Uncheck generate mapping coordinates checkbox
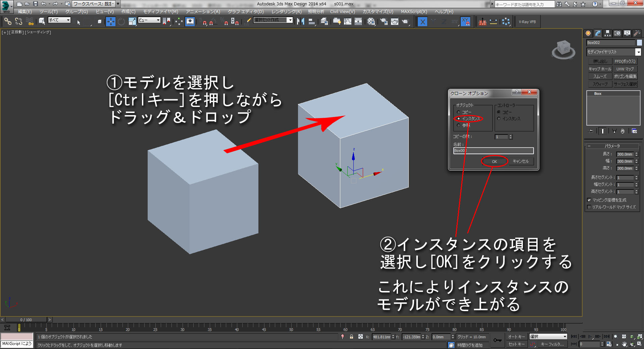 pos(589,200)
